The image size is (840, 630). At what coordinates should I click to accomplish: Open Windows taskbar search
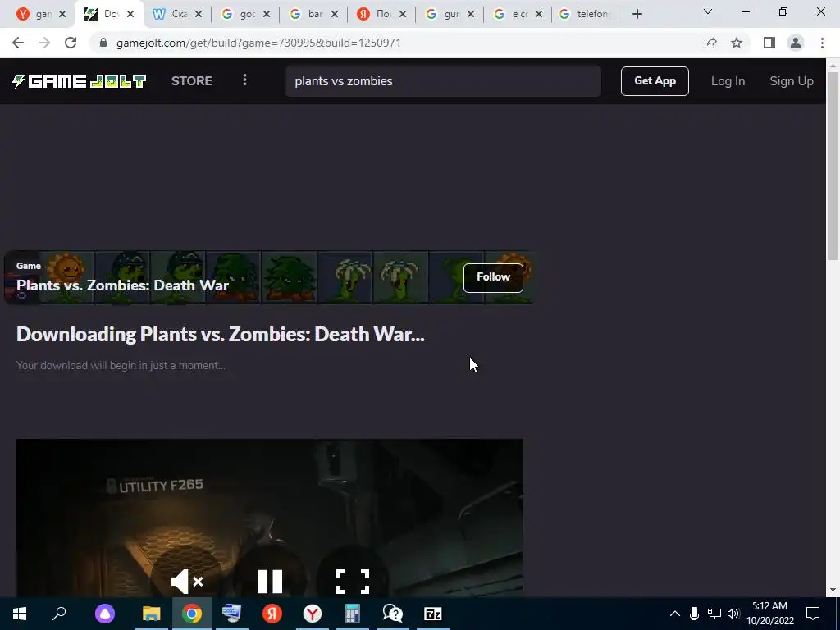point(59,614)
